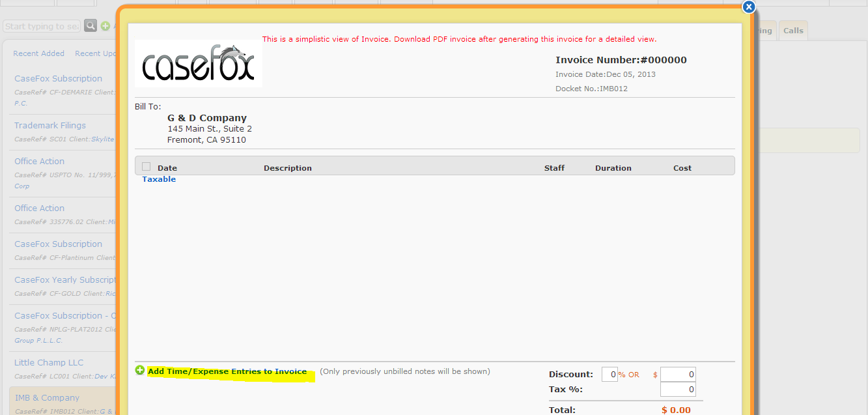Click green plus icon before Add Time/Expense
The image size is (868, 415).
140,371
